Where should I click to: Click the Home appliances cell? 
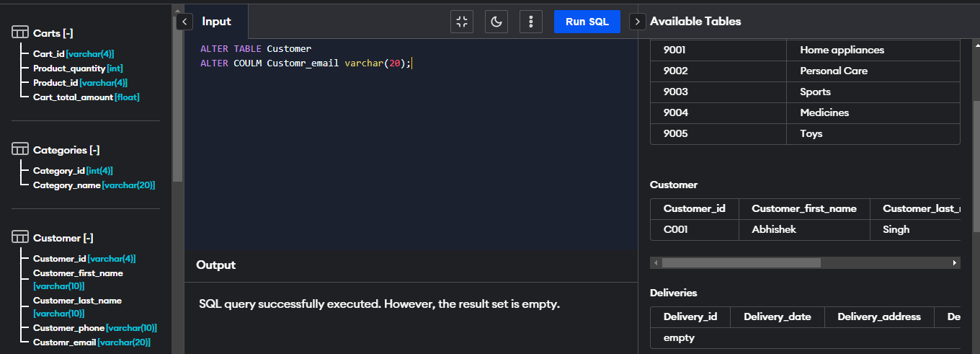tap(873, 50)
